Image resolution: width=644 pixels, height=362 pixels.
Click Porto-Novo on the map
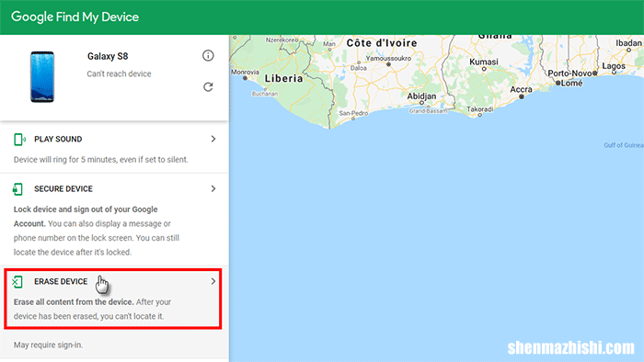570,74
